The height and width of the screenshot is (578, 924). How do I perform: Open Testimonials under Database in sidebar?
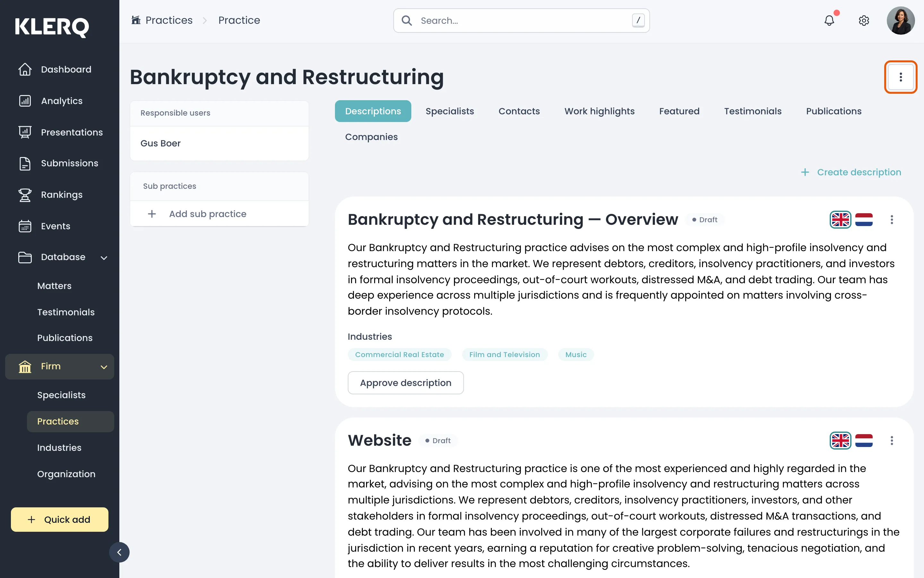66,312
